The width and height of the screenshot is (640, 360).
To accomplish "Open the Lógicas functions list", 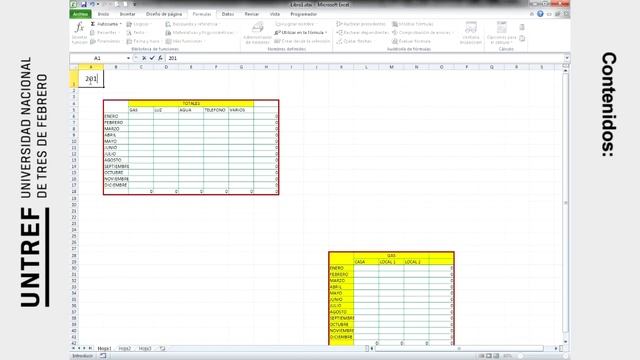I will [x=138, y=24].
